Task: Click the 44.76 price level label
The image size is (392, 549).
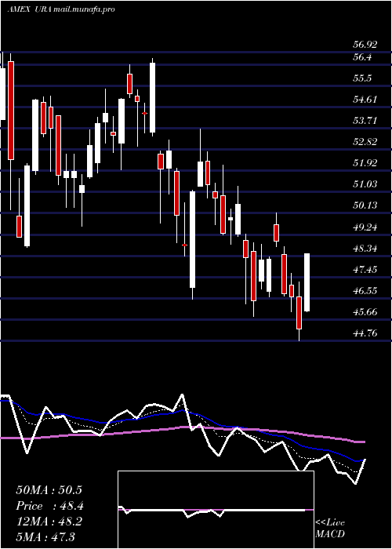Action: [x=365, y=333]
